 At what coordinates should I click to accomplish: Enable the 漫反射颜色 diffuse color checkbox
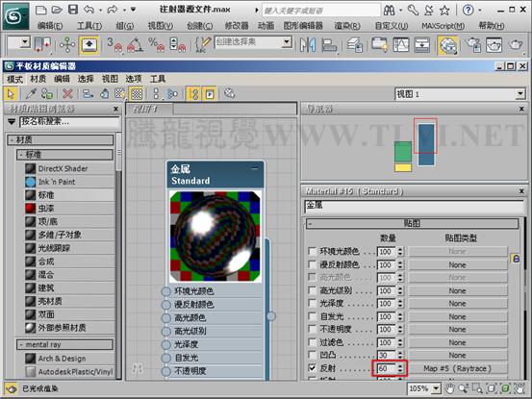pyautogui.click(x=312, y=264)
